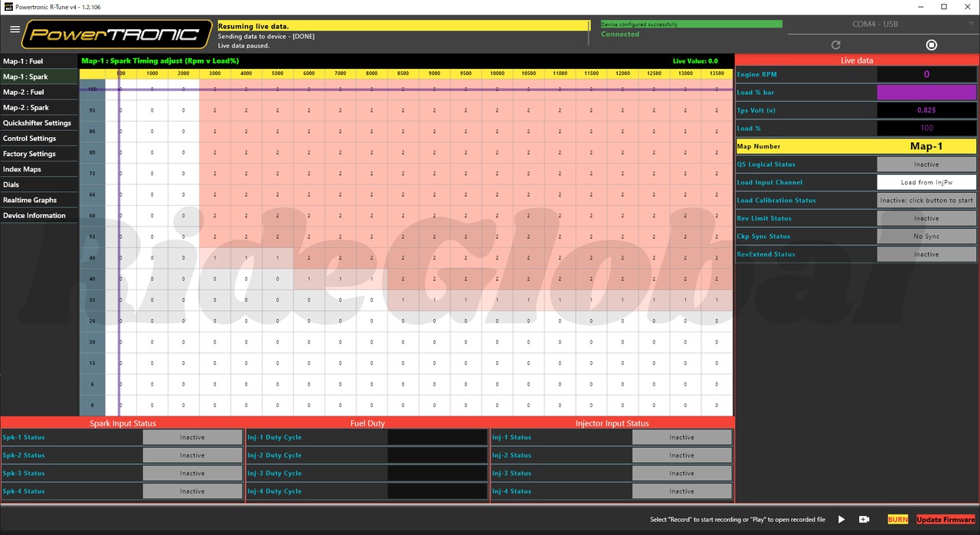Image resolution: width=980 pixels, height=535 pixels.
Task: Select the 13500 RPM column header
Action: (717, 73)
